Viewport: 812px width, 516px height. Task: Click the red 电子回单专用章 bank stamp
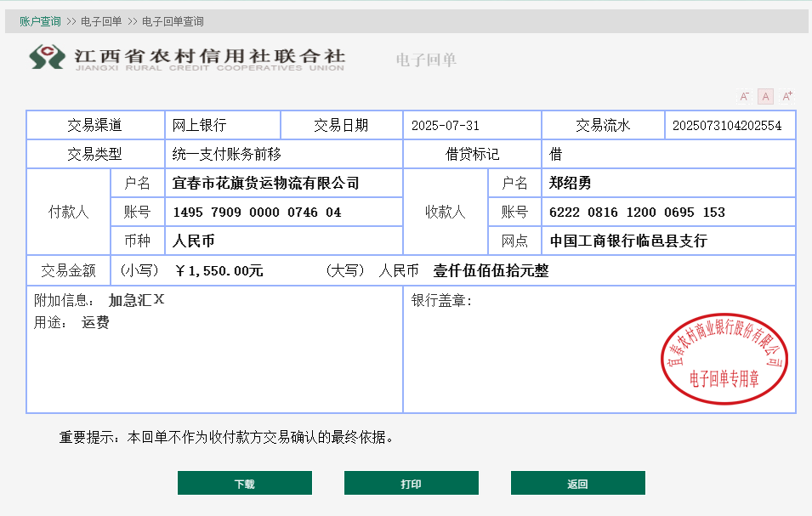[724, 358]
